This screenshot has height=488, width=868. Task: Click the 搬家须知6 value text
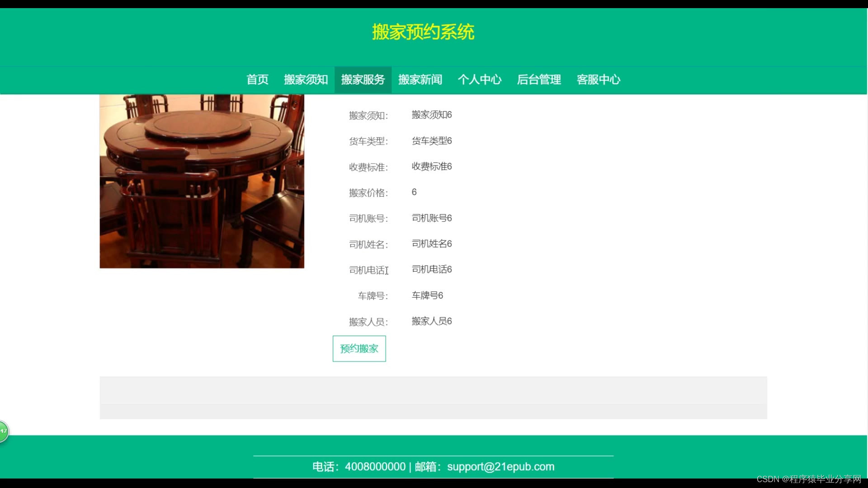click(x=431, y=115)
